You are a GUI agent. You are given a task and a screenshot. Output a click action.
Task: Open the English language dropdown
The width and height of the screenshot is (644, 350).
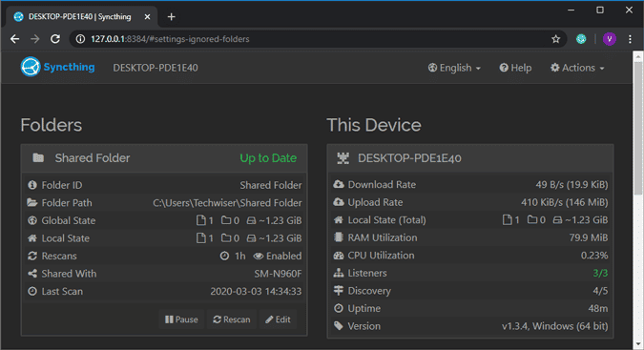click(454, 68)
